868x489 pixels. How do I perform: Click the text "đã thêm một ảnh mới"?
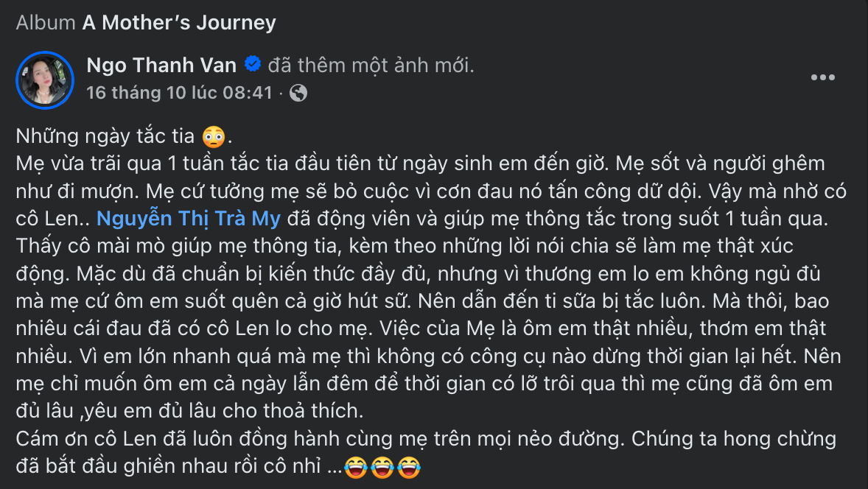[371, 66]
